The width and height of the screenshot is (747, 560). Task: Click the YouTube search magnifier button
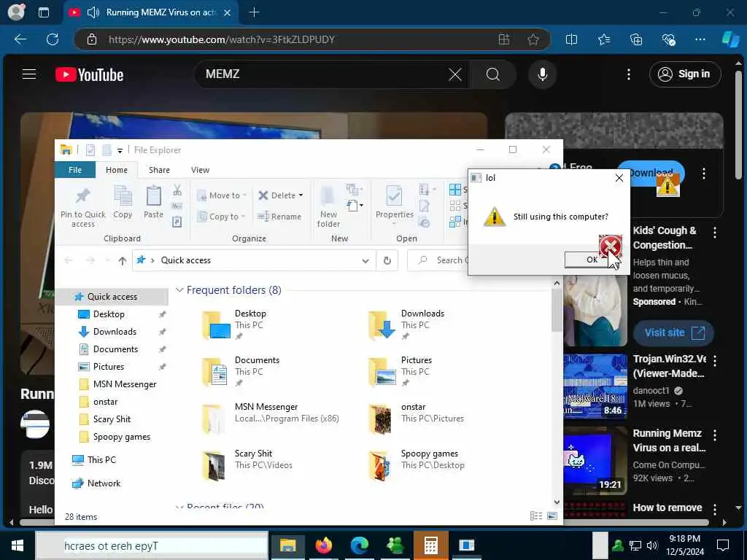click(493, 74)
